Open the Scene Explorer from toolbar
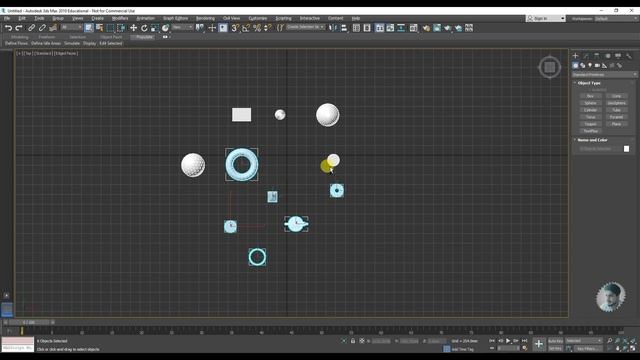 pos(356,28)
